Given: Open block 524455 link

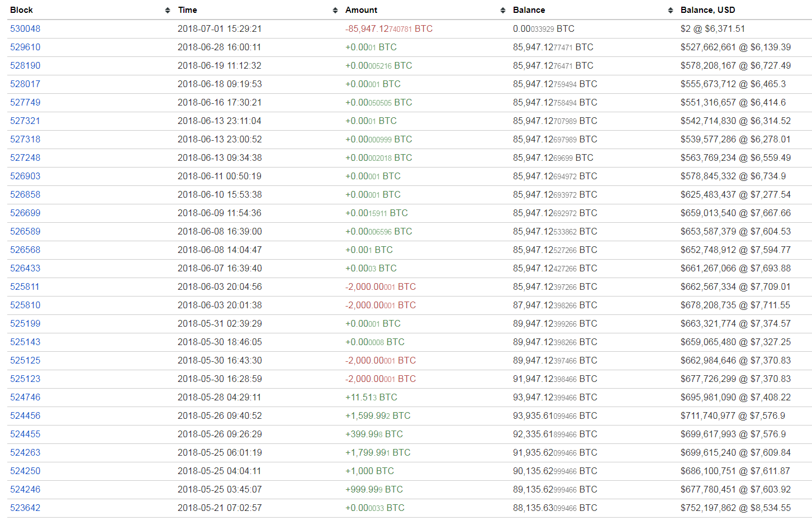Looking at the screenshot, I should click(25, 434).
